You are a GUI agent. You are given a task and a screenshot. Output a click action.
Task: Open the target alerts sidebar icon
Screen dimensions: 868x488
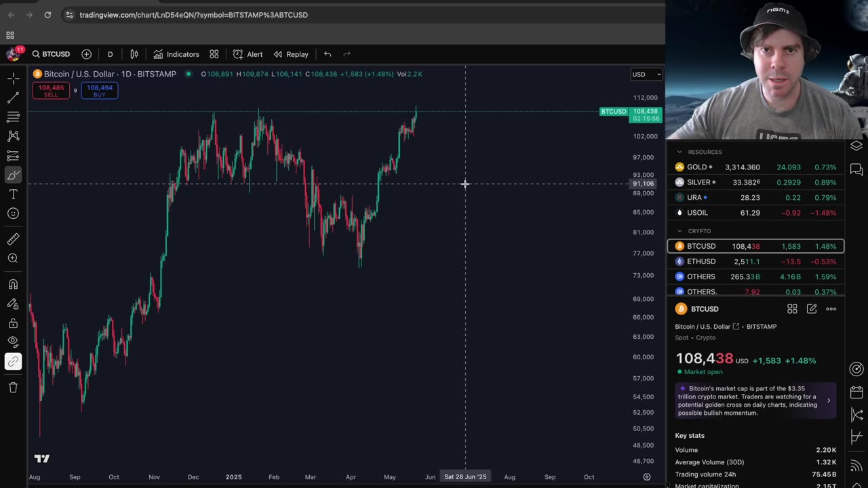856,369
